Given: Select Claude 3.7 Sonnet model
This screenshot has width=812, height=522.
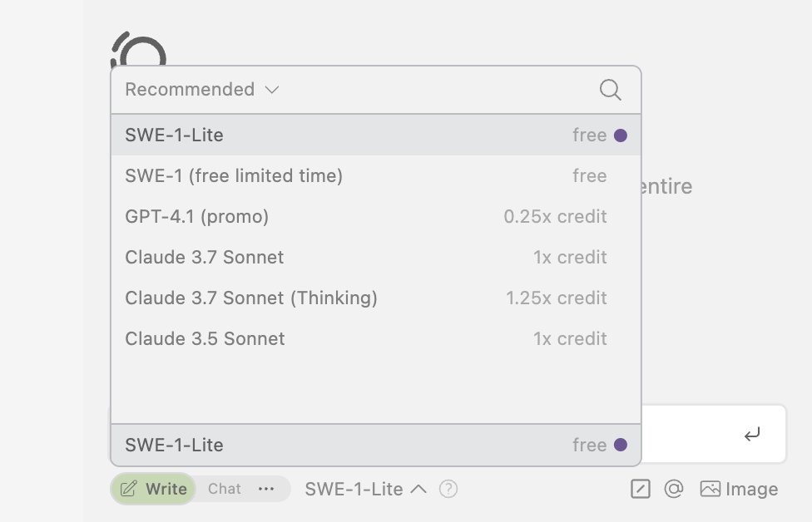Looking at the screenshot, I should coord(205,258).
